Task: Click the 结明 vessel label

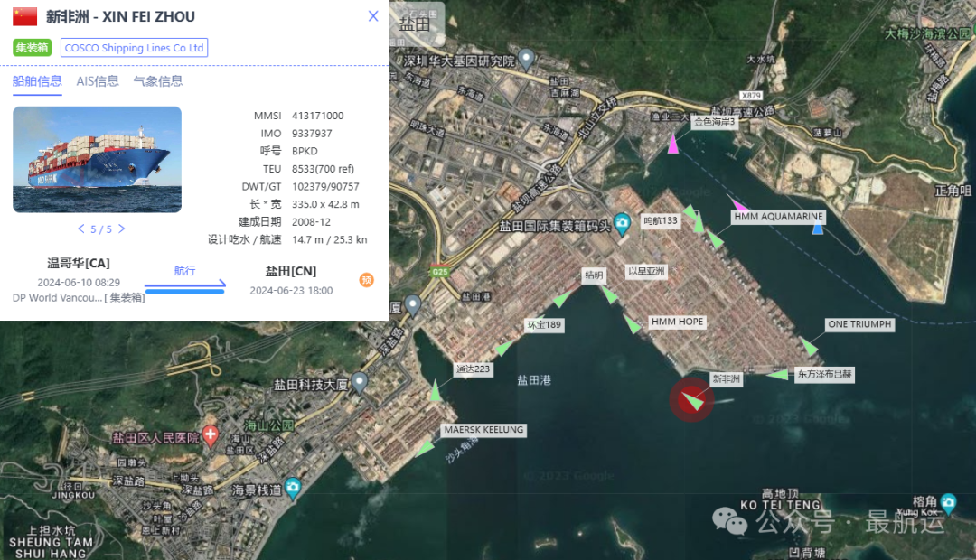Action: (x=594, y=275)
